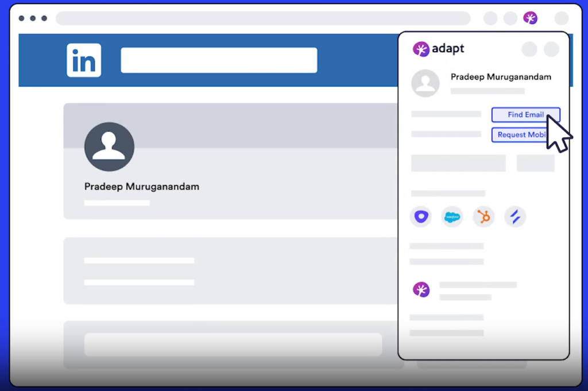Click the LinkedIn profile picture avatar
The height and width of the screenshot is (391, 588).
pos(109,146)
